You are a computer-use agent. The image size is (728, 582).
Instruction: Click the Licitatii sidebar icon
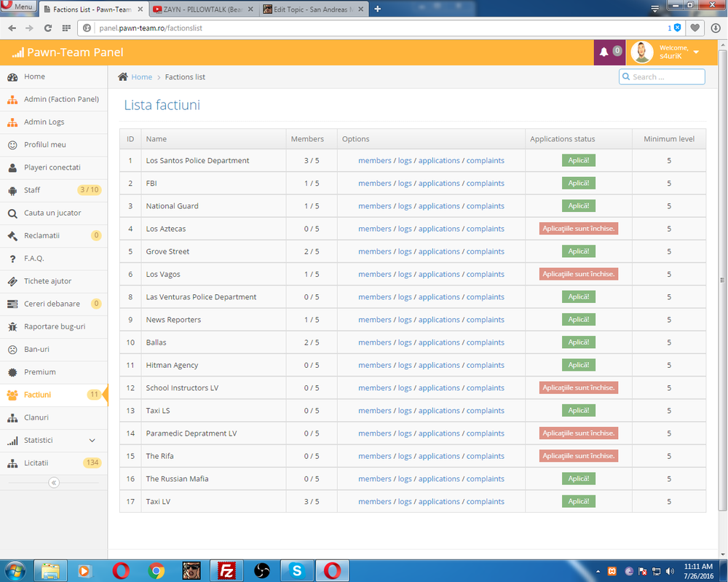tap(12, 463)
